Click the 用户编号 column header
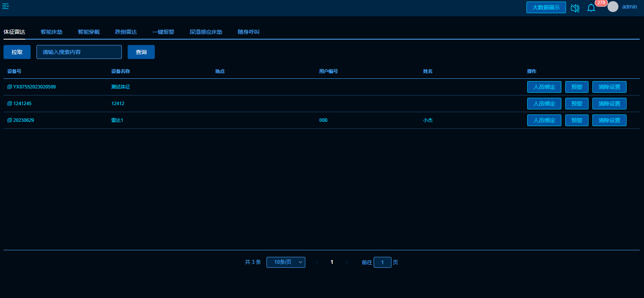This screenshot has height=298, width=644. (x=329, y=71)
